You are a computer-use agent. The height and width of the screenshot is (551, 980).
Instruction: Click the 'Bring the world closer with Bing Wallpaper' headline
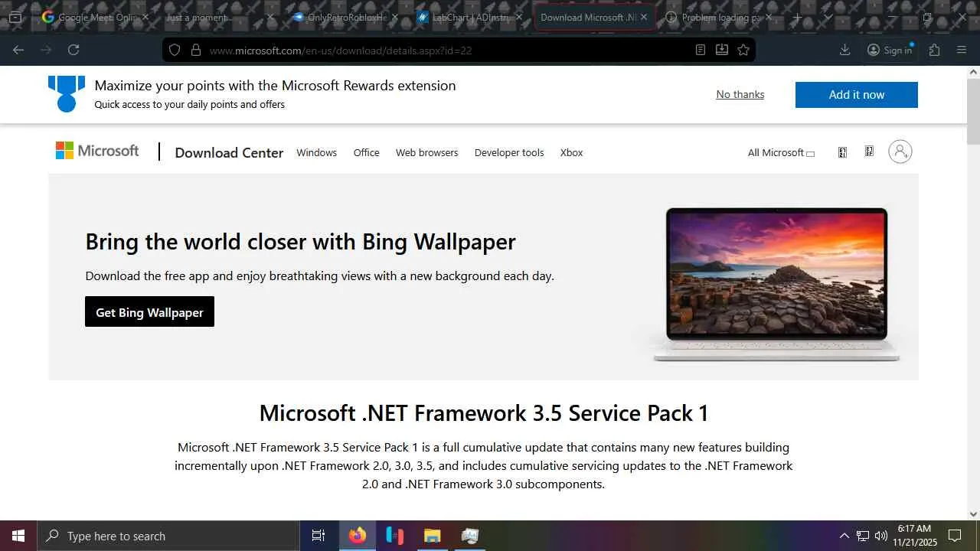[x=300, y=241]
